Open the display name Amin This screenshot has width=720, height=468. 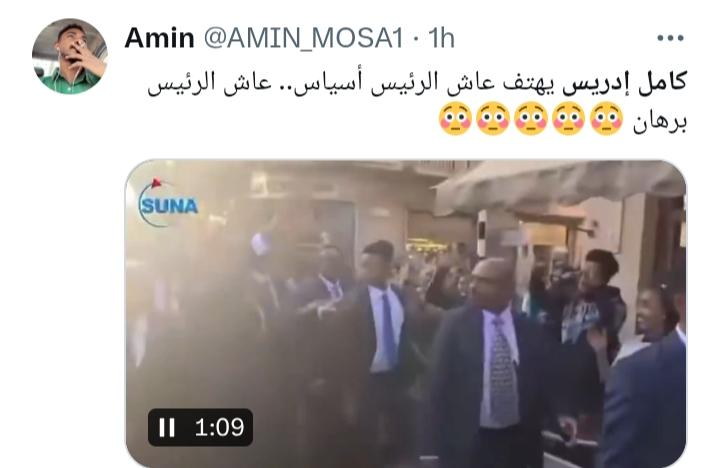pyautogui.click(x=159, y=38)
